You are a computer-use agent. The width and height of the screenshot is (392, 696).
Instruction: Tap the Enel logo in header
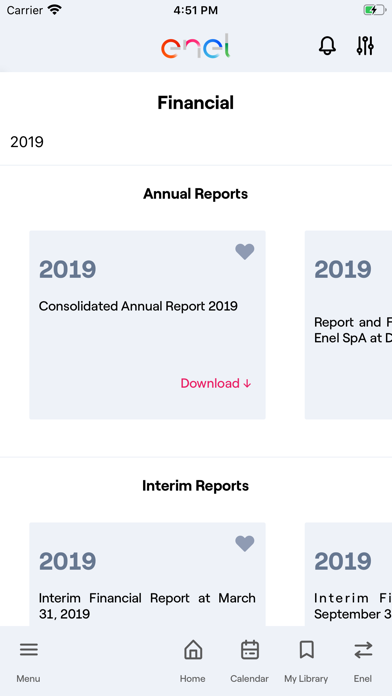point(196,46)
